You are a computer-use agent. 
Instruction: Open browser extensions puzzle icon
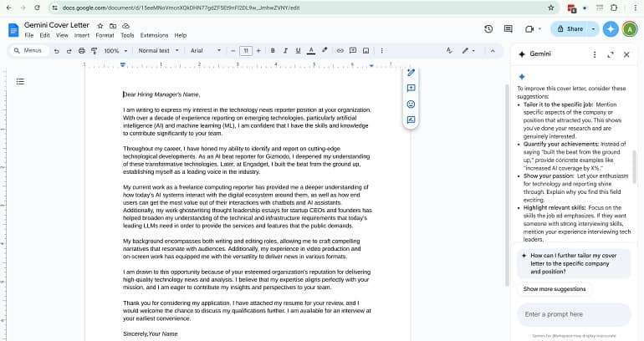[x=614, y=8]
